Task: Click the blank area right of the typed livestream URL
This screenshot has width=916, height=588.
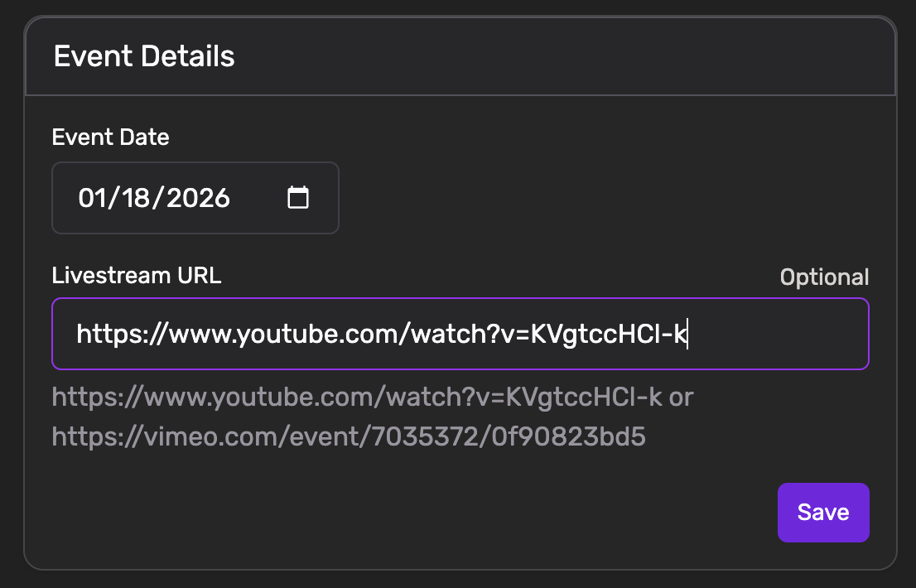Action: [x=779, y=334]
